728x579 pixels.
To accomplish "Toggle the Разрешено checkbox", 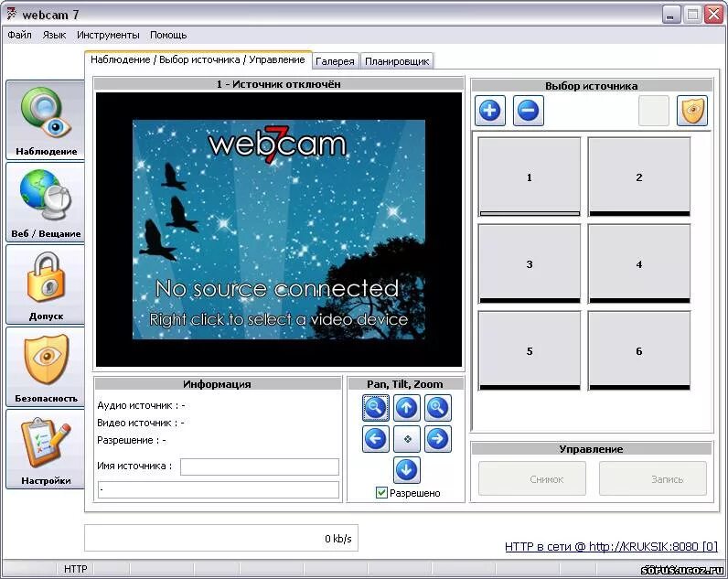I will (x=381, y=493).
